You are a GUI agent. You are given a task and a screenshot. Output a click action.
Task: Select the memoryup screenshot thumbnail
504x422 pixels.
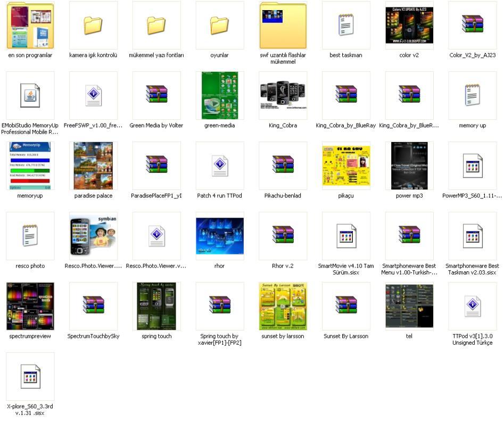[30, 166]
